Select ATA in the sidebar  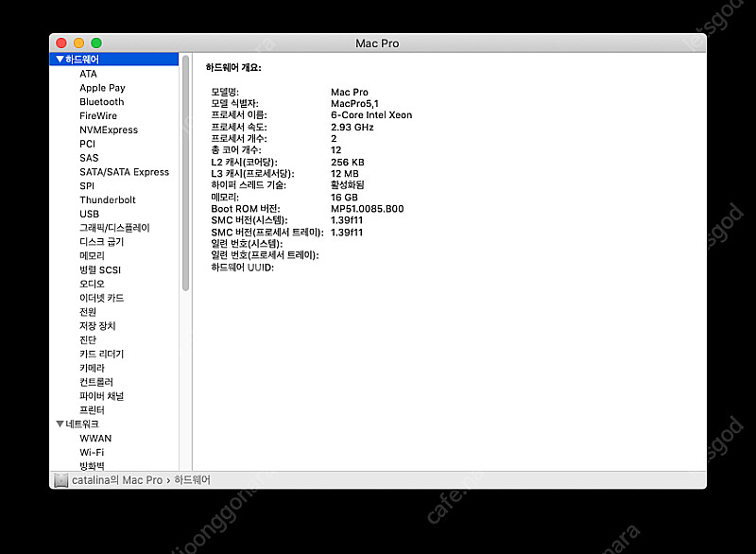(x=88, y=74)
